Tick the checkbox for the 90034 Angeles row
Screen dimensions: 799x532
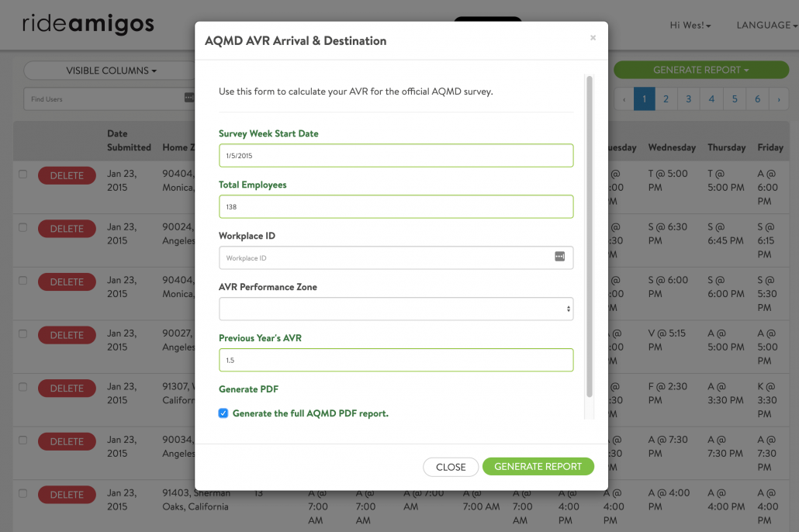23,440
